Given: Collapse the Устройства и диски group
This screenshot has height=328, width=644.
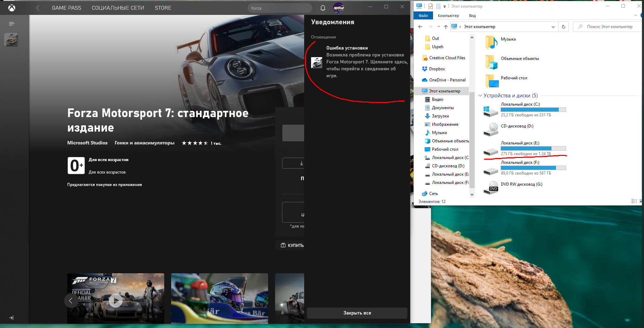Looking at the screenshot, I should (480, 96).
